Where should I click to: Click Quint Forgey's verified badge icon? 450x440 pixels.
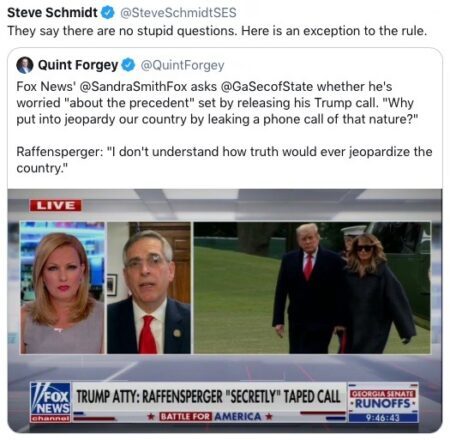pos(128,65)
